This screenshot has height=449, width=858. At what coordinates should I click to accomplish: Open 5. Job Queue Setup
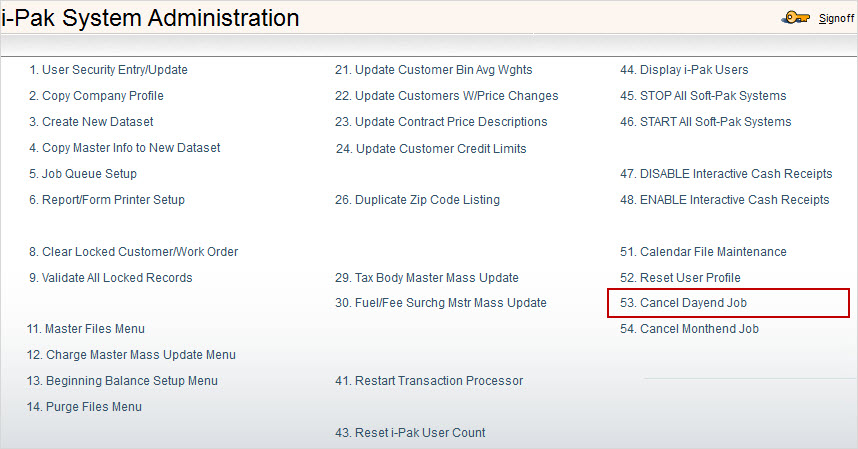point(83,174)
